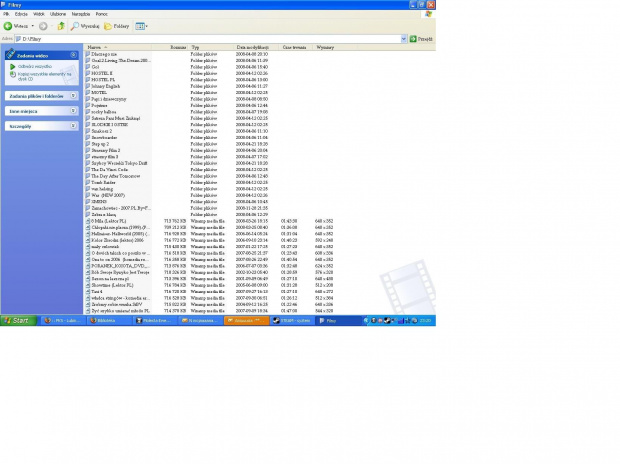Click Odtwórz wszystko link

click(35, 66)
